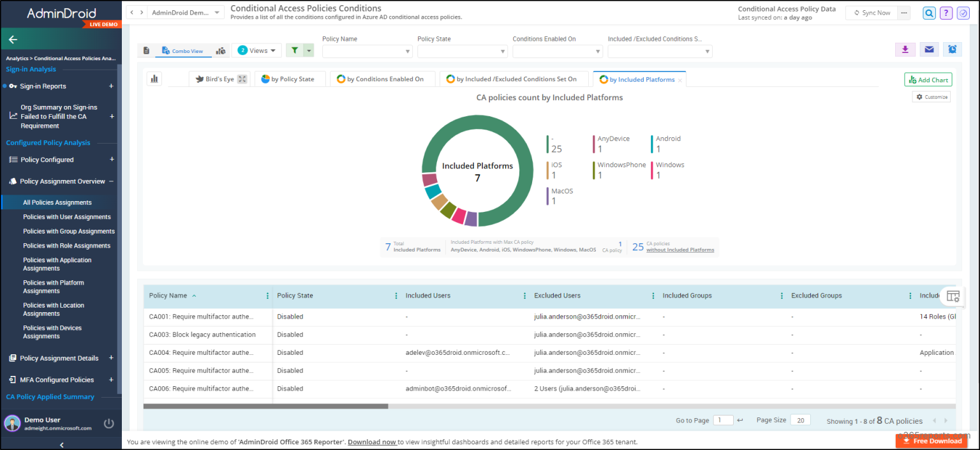Select the Combo View tab

182,51
